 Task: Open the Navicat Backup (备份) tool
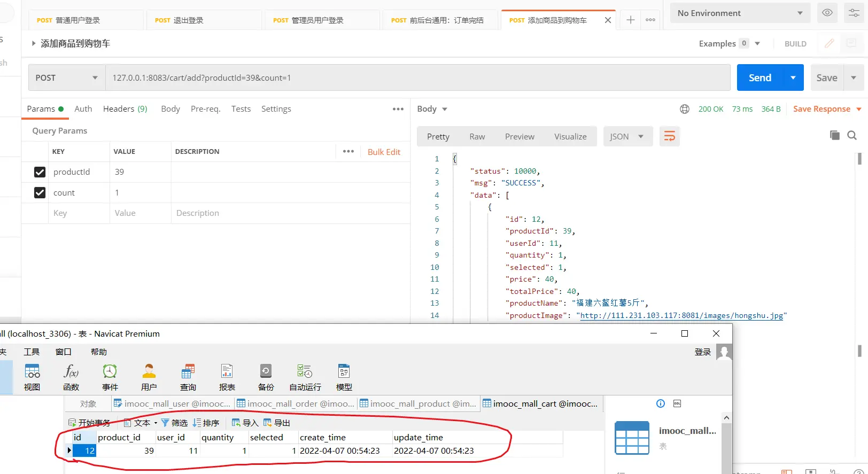point(266,377)
